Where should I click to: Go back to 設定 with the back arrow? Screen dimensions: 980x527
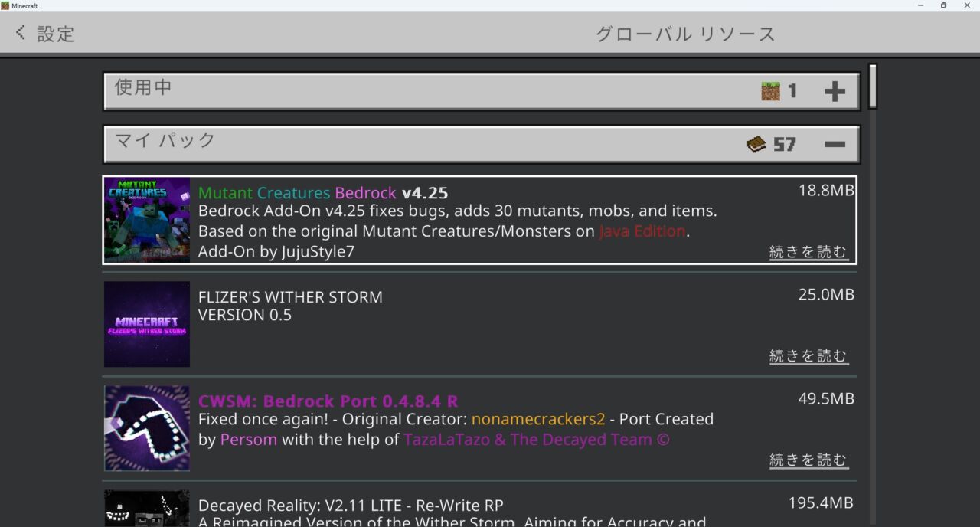point(21,33)
